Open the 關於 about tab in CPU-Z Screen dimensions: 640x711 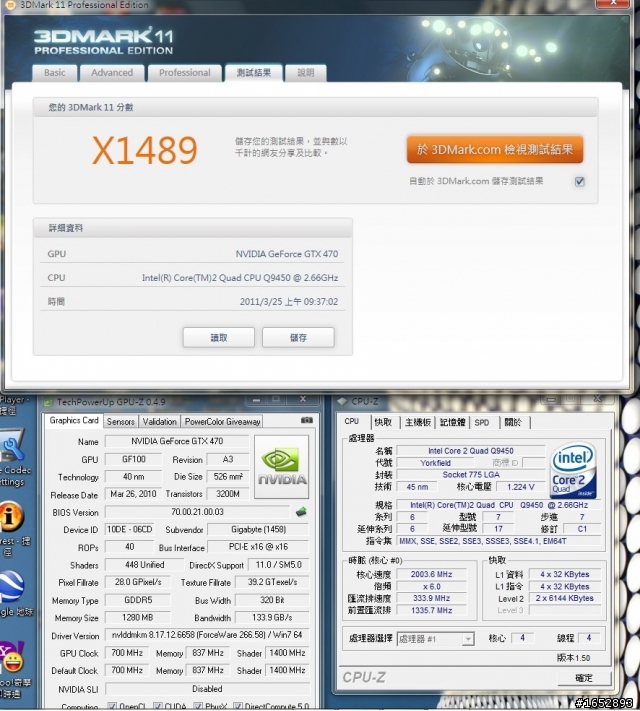[513, 422]
